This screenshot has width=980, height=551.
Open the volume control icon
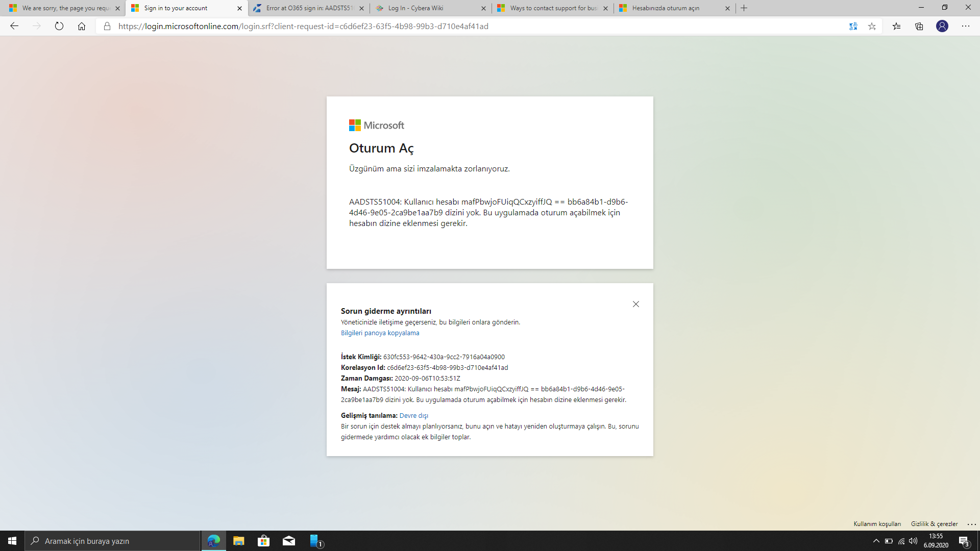pyautogui.click(x=913, y=541)
